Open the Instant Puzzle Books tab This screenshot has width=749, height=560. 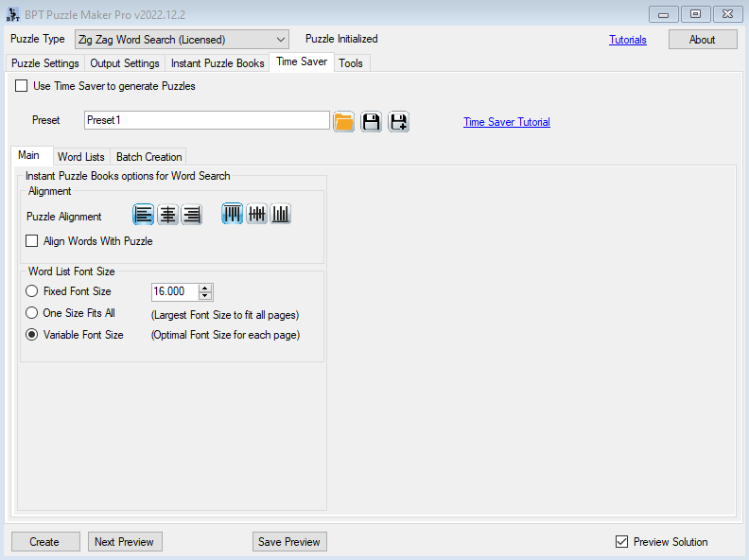click(218, 63)
